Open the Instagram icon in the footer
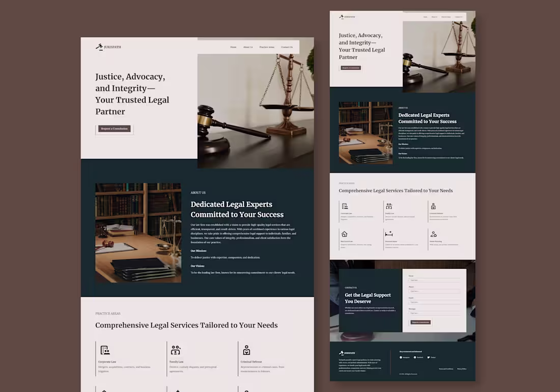The width and height of the screenshot is (560, 392). [401, 357]
